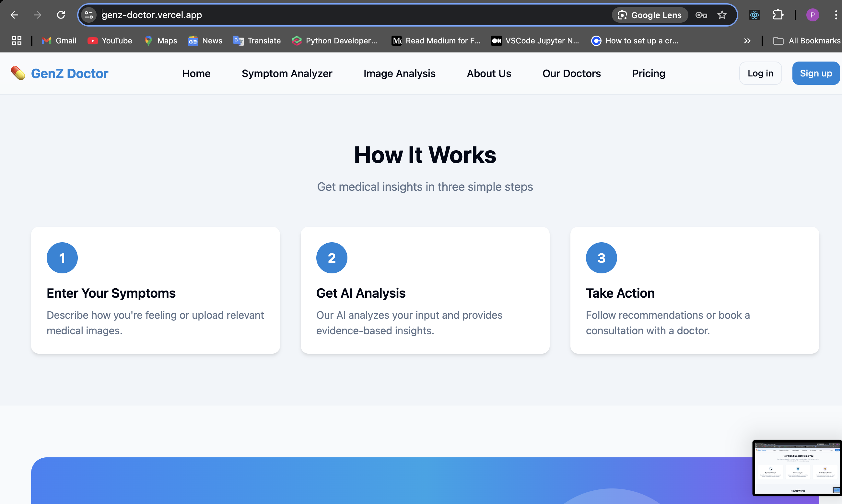
Task: Open React Developer Tools extension icon
Action: [x=754, y=15]
